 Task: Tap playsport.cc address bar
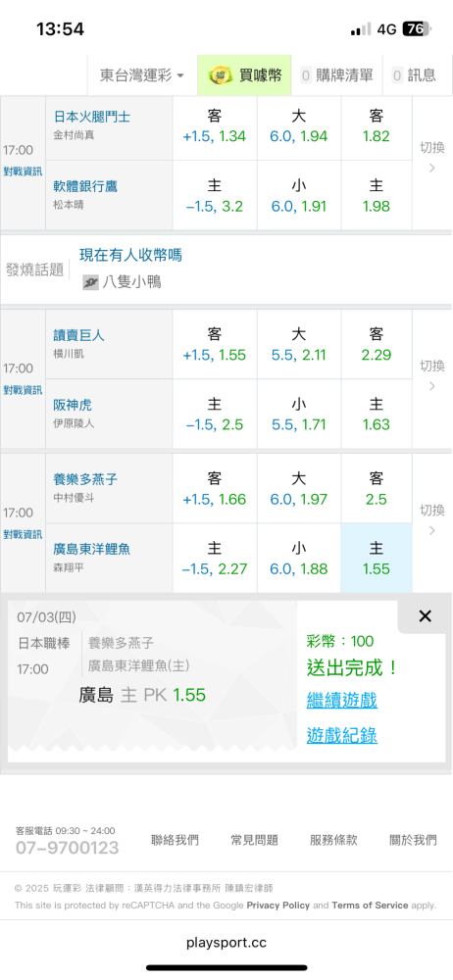click(226, 943)
